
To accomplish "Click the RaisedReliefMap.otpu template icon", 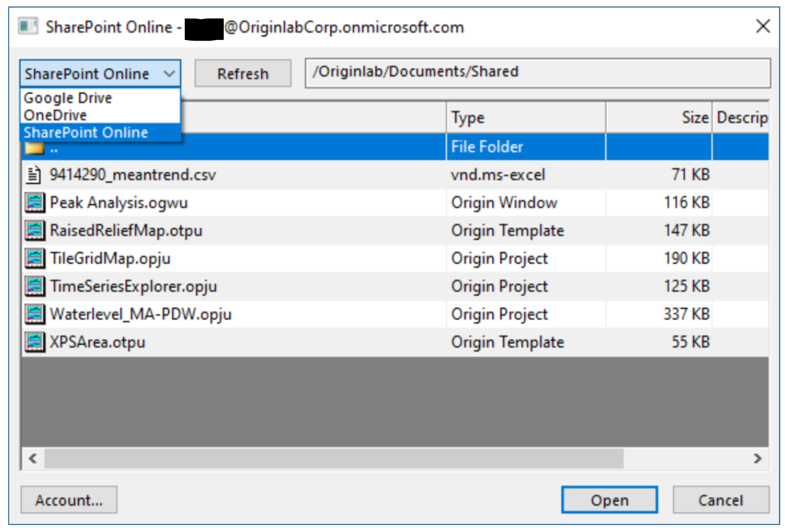I will pyautogui.click(x=34, y=231).
